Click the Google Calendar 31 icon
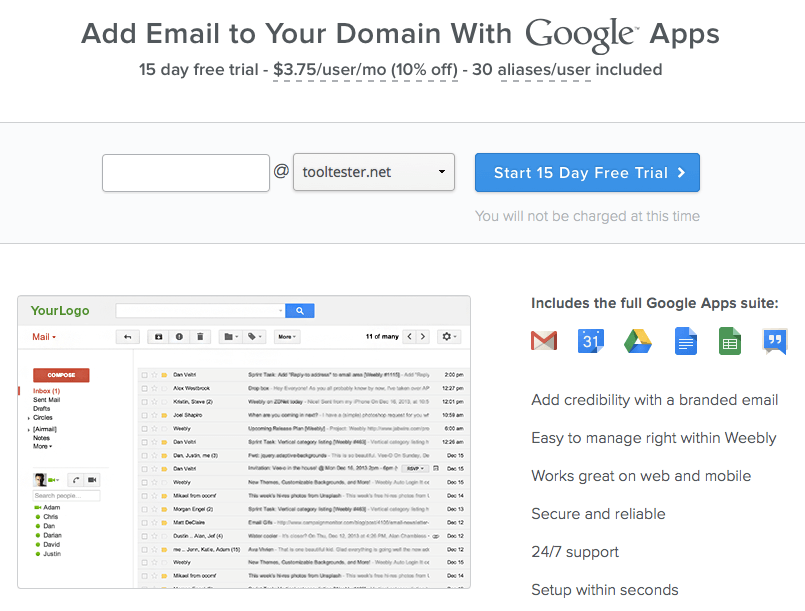805x611 pixels. pyautogui.click(x=591, y=341)
